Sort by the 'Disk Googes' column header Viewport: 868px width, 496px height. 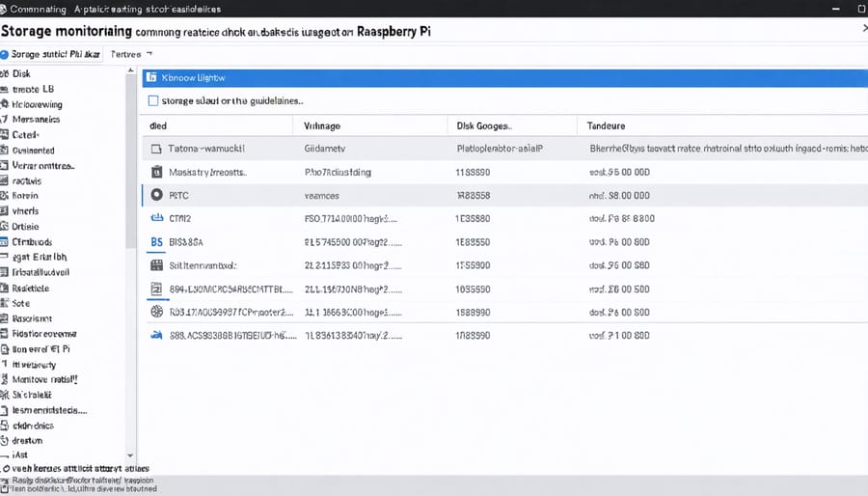tap(484, 125)
